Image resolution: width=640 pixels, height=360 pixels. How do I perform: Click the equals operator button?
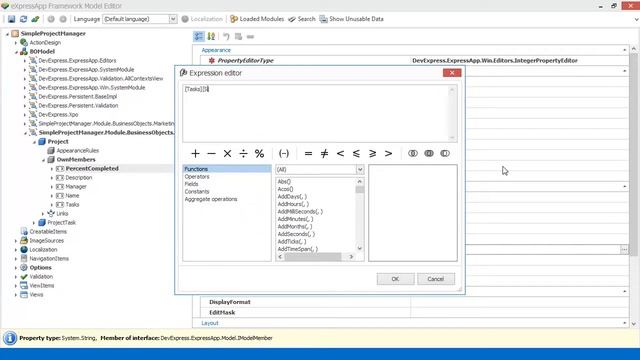pos(308,153)
